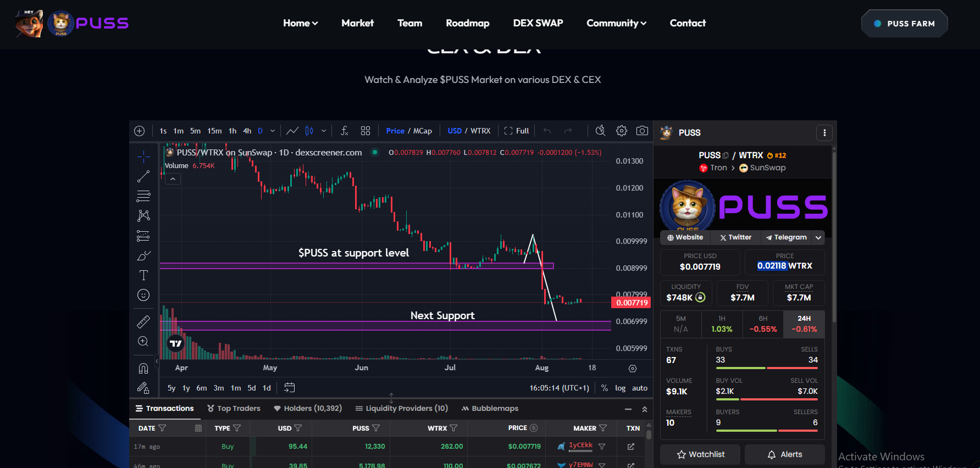Viewport: 980px width, 468px height.
Task: Undo the last chart action
Action: click(x=547, y=131)
